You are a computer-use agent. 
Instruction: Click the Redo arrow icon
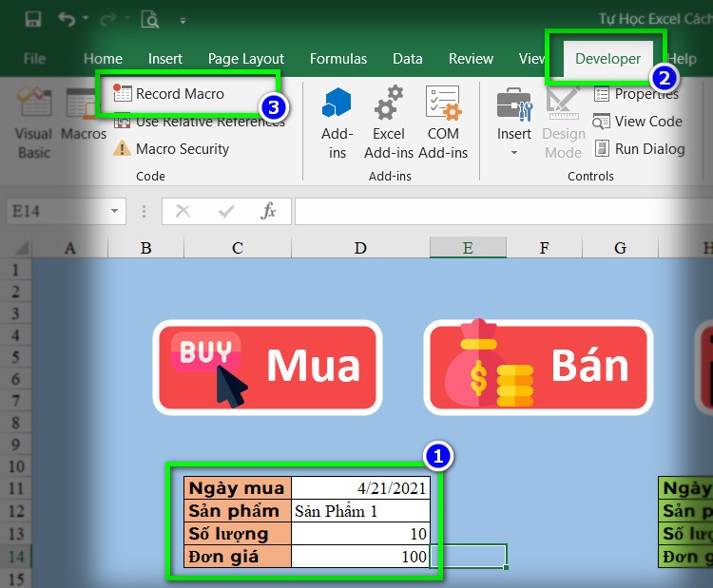click(108, 19)
